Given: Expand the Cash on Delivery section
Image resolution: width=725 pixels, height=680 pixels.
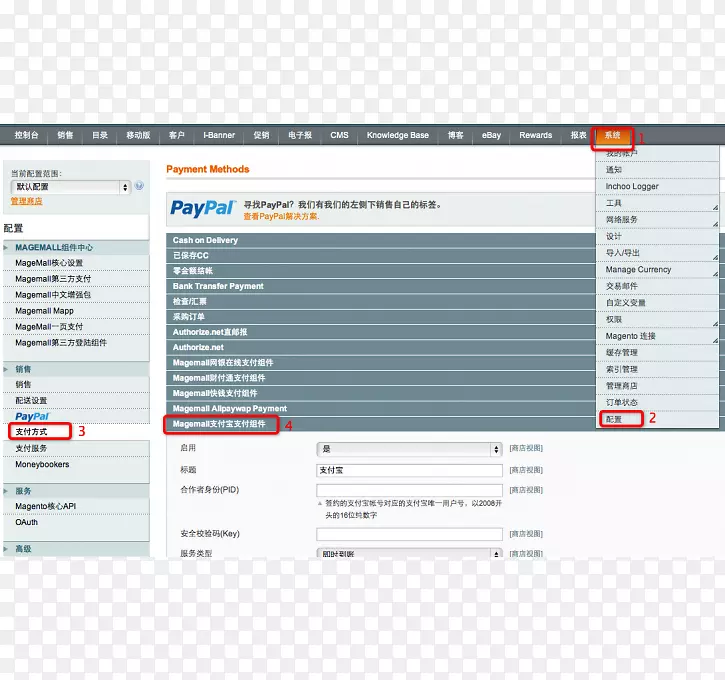Looking at the screenshot, I should point(205,240).
